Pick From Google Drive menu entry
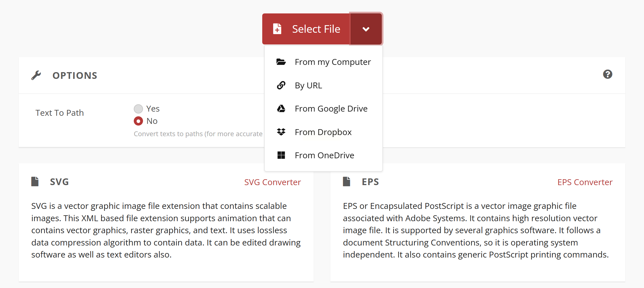 pos(331,108)
